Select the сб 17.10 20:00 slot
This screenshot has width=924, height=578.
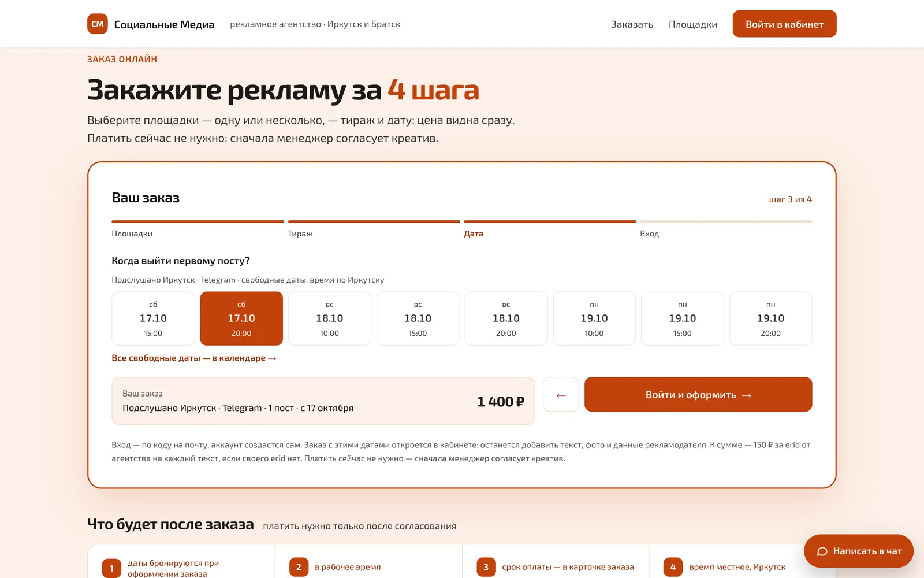pyautogui.click(x=241, y=318)
